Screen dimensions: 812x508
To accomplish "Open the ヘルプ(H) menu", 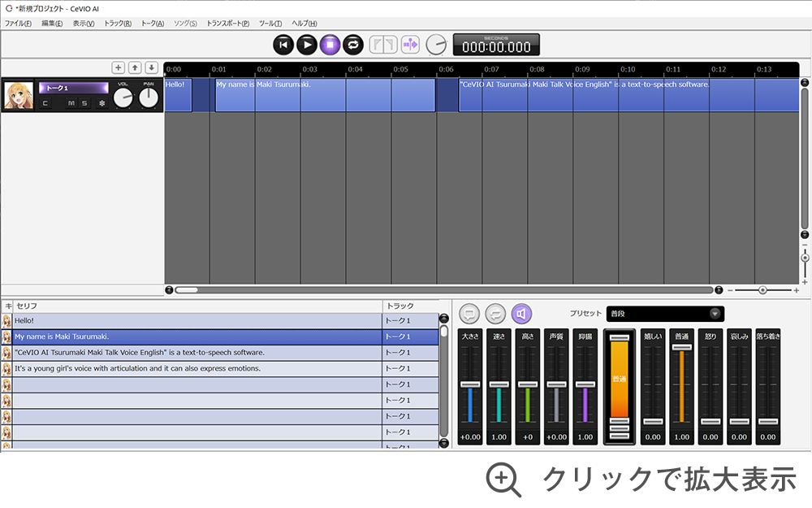I will coord(304,24).
